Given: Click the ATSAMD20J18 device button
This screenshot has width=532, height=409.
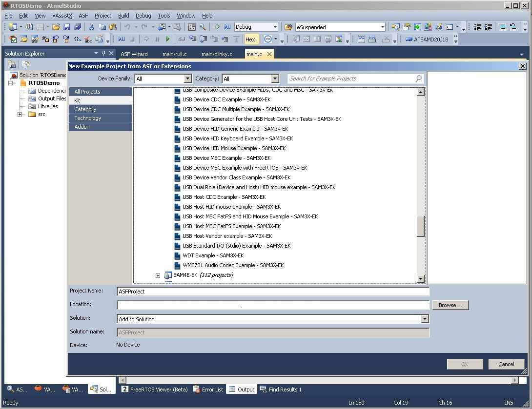Looking at the screenshot, I should pyautogui.click(x=427, y=39).
